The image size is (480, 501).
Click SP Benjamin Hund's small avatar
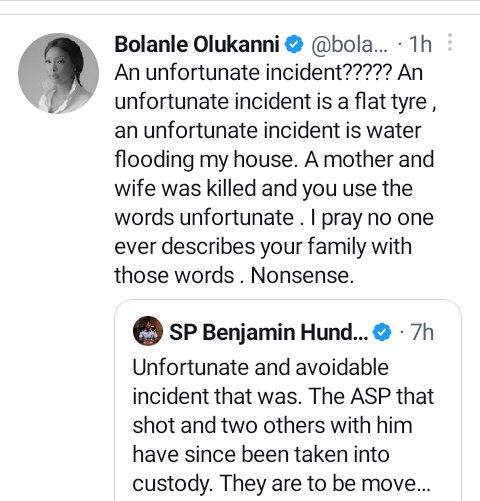[x=148, y=331]
